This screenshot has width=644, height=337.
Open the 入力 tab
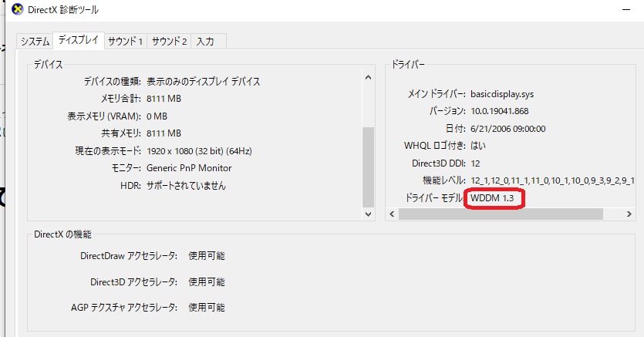click(205, 41)
